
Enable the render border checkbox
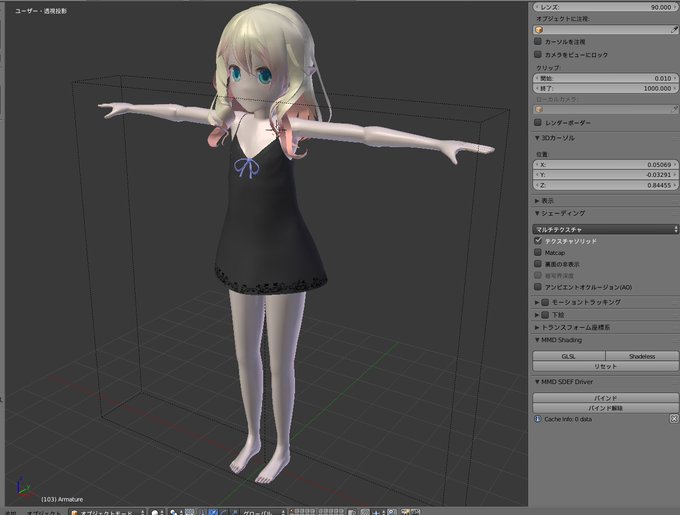click(538, 122)
